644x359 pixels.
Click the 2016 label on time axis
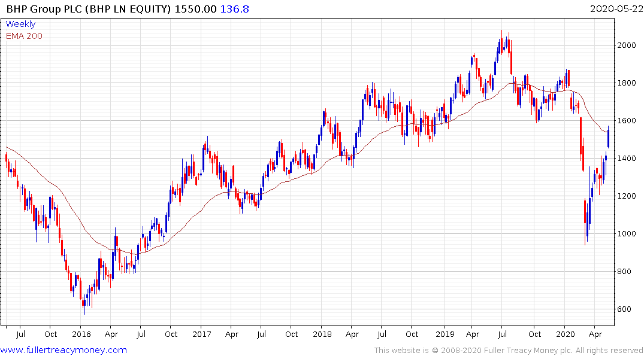[x=81, y=334]
